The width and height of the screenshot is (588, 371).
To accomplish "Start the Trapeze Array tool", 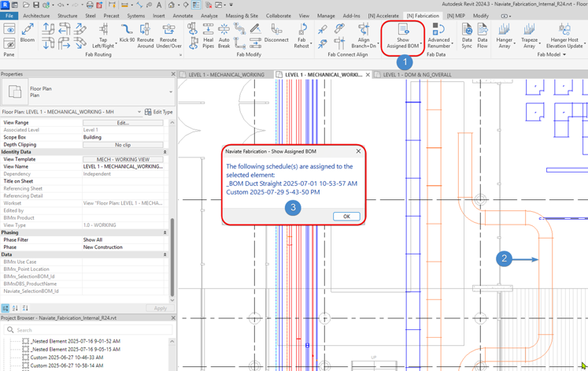I will tap(529, 35).
